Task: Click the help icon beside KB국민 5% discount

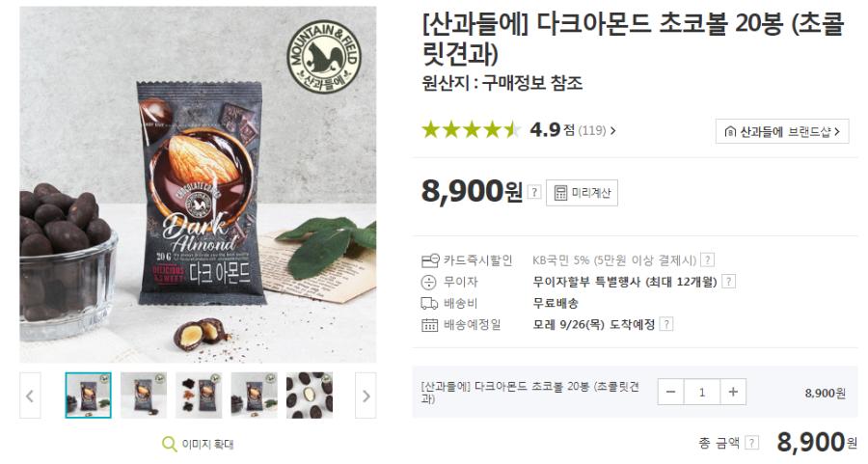Action: pos(707,259)
